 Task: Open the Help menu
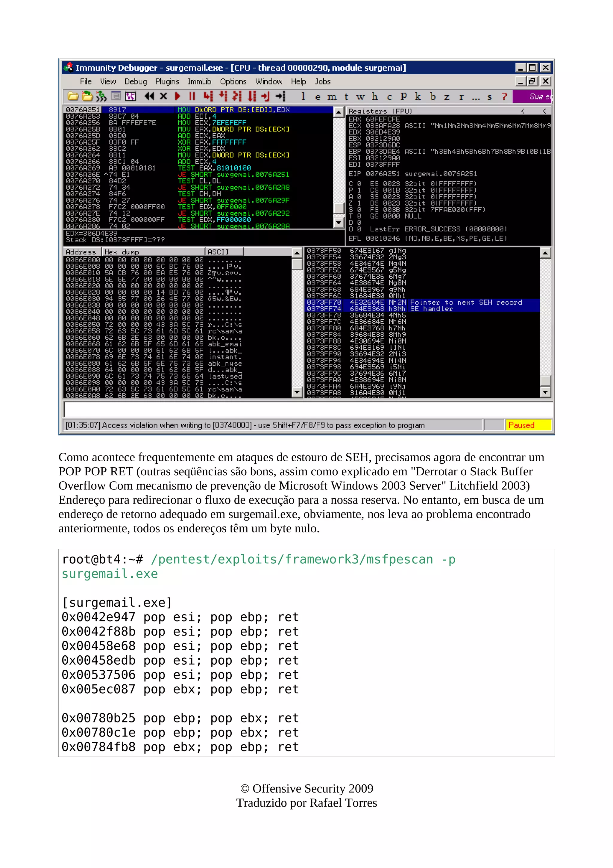[x=298, y=81]
